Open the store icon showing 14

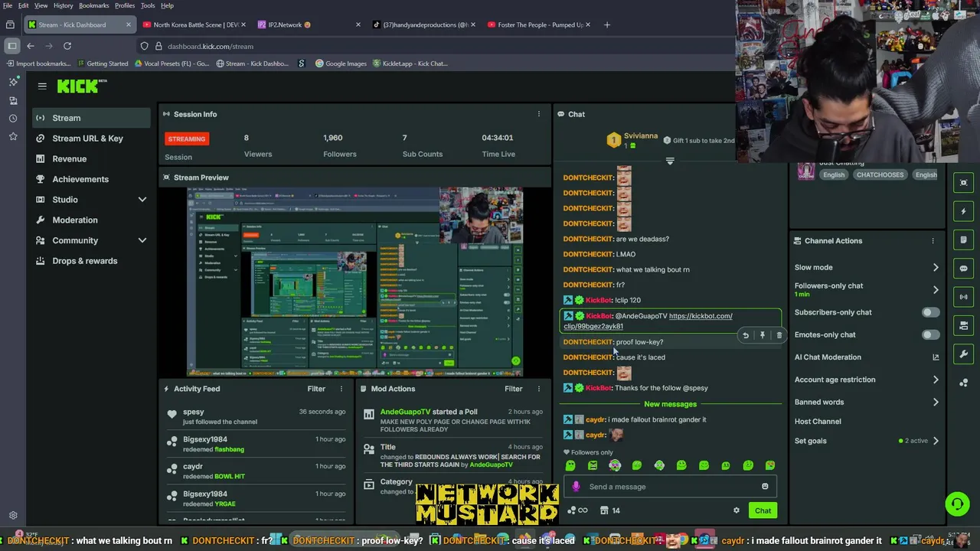pyautogui.click(x=610, y=510)
